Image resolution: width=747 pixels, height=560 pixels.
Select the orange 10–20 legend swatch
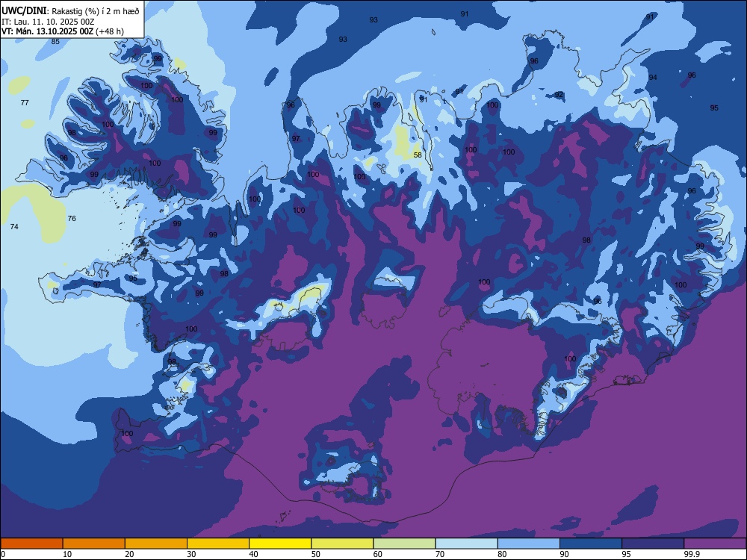pos(94,544)
